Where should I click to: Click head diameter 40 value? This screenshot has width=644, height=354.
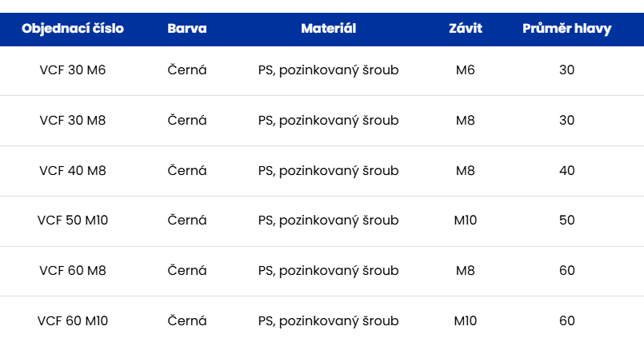pyautogui.click(x=567, y=170)
